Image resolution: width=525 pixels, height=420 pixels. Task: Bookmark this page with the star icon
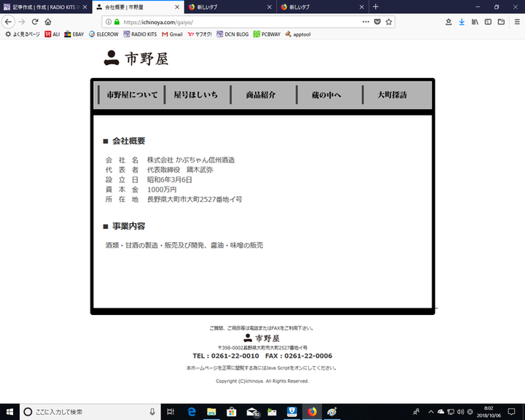pyautogui.click(x=389, y=22)
